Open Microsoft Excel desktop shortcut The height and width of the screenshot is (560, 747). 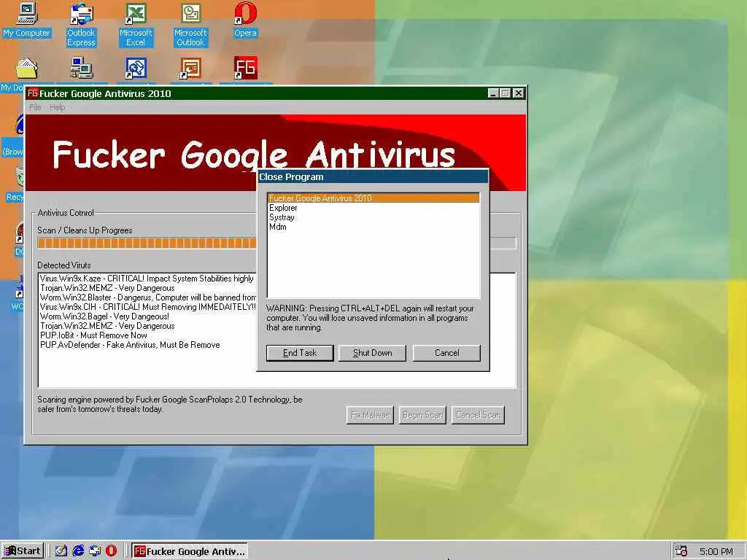coord(136,25)
